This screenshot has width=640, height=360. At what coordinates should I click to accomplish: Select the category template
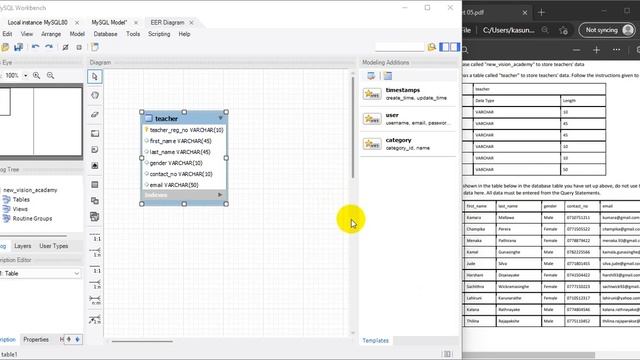tap(408, 144)
